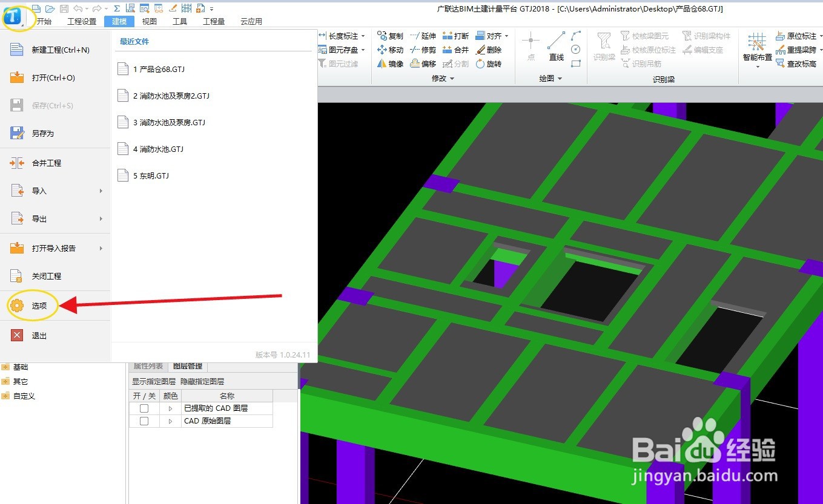The image size is (823, 504).
Task: Select the 直线 line drawing tool
Action: (557, 47)
